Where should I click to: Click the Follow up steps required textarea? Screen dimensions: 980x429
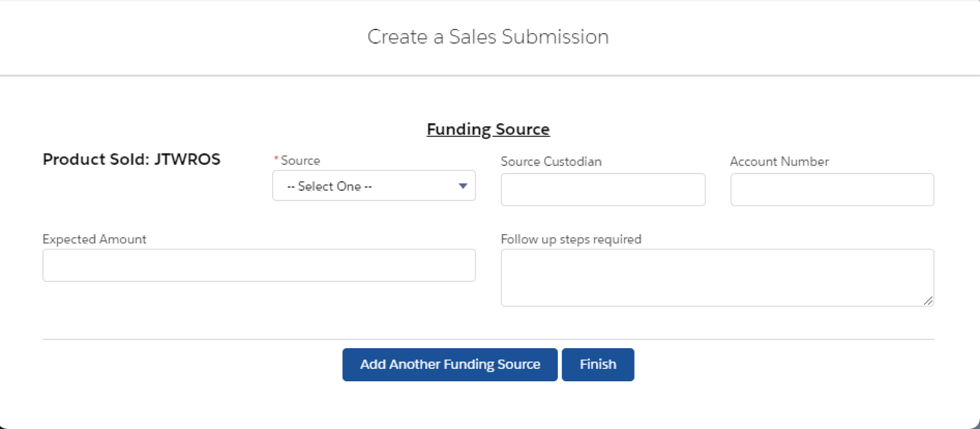[x=717, y=277]
